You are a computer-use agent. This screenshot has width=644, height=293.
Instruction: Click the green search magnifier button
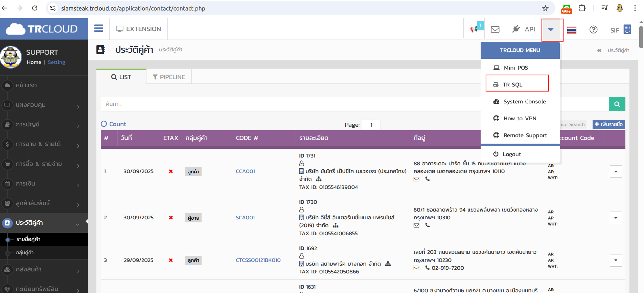[617, 104]
